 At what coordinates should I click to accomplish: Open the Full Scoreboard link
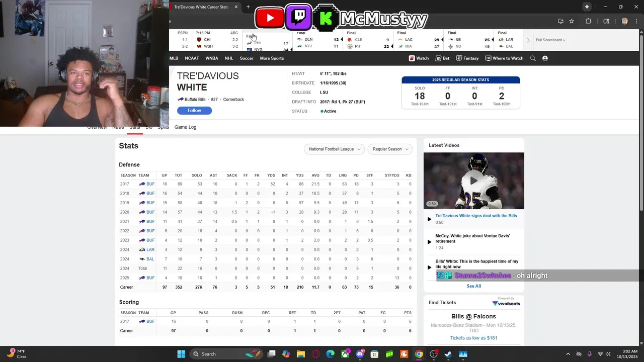[550, 40]
